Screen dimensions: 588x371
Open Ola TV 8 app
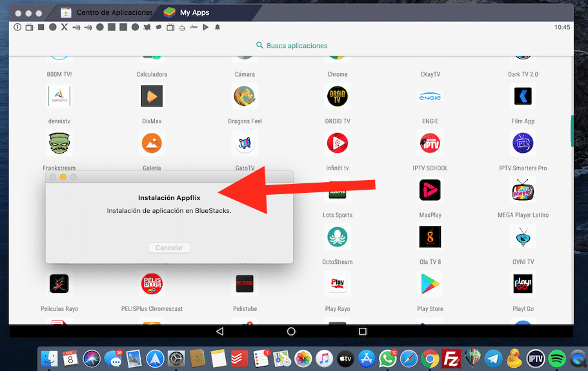click(430, 237)
